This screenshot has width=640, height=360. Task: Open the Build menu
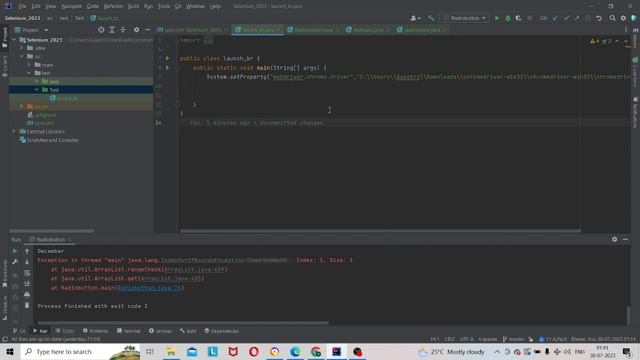pos(133,6)
